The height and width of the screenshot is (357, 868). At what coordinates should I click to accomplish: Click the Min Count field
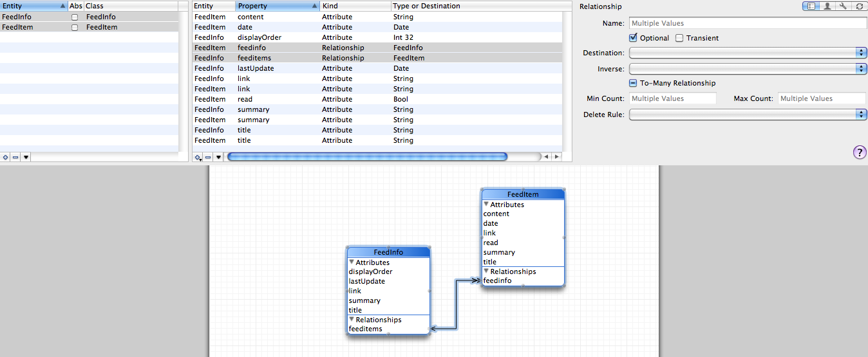(x=672, y=98)
